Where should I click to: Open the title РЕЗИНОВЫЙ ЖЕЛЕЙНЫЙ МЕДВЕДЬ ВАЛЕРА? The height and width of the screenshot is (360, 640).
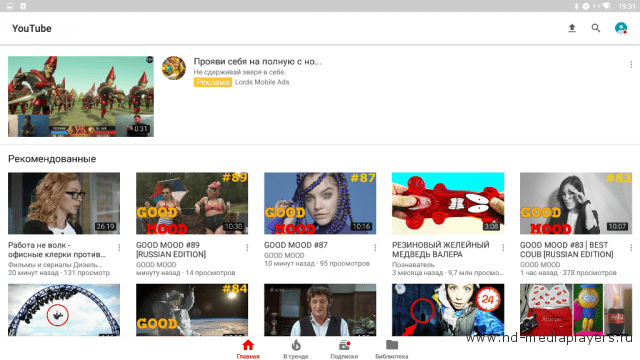(441, 249)
